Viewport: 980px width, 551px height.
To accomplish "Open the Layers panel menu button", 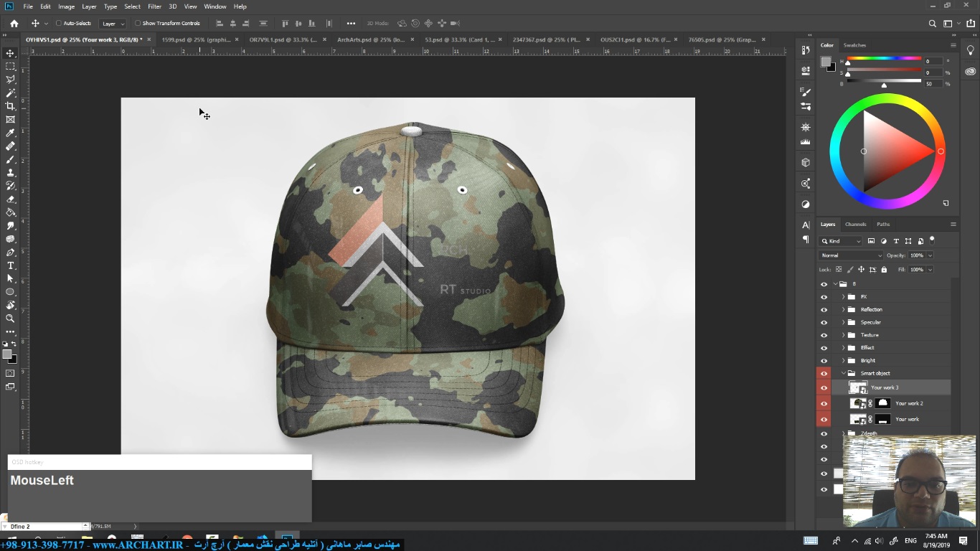I will pos(953,224).
